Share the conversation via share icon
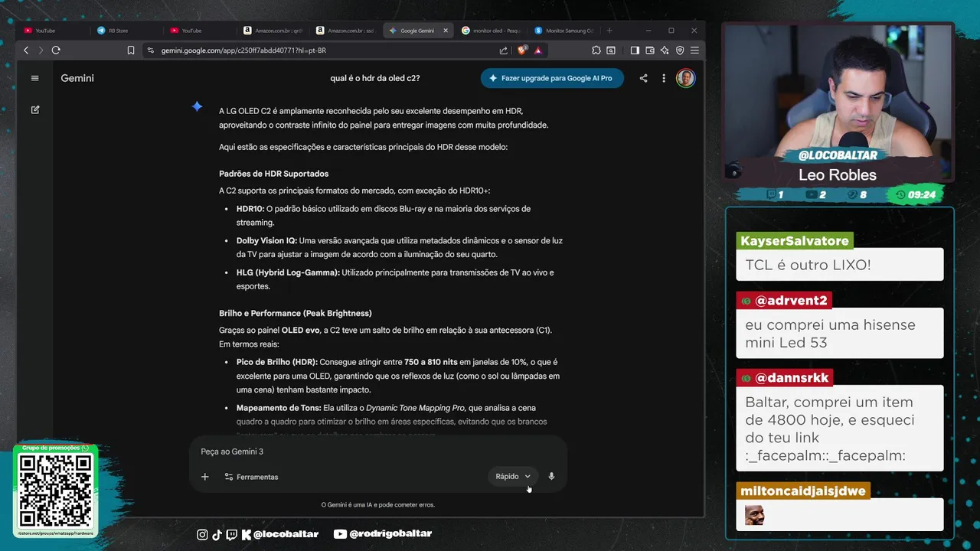Image resolution: width=980 pixels, height=551 pixels. tap(643, 78)
